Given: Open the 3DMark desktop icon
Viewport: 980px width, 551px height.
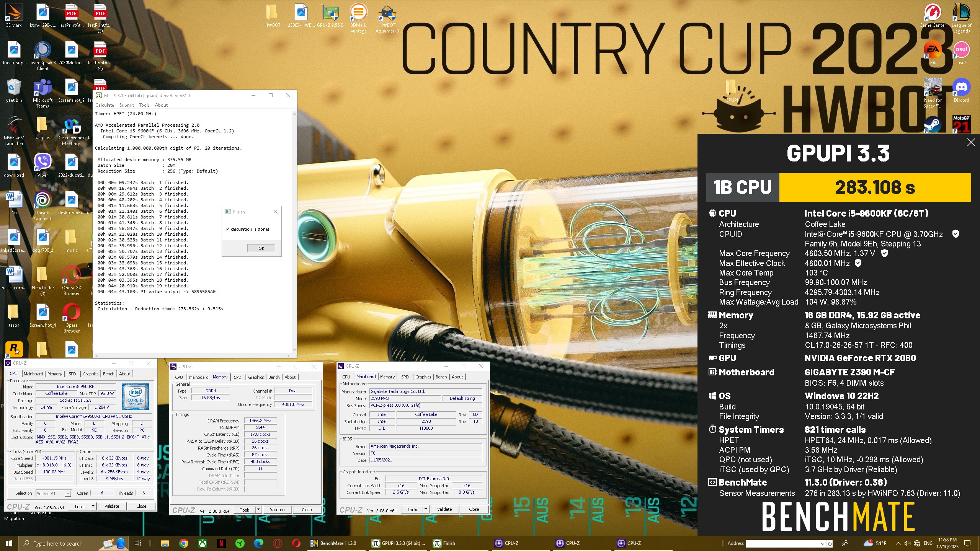Looking at the screenshot, I should pos(14,15).
